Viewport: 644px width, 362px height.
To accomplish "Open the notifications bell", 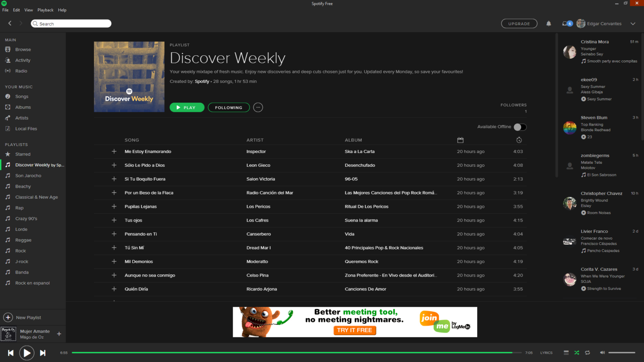I will [x=549, y=23].
